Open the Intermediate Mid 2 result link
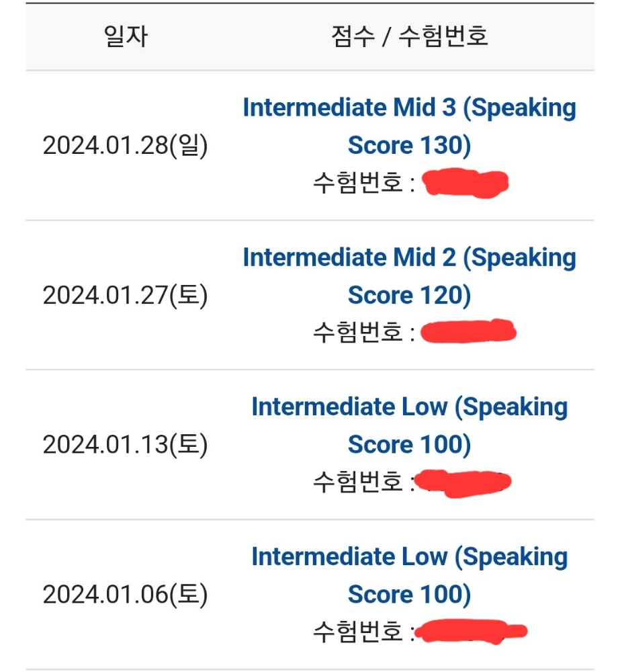The width and height of the screenshot is (620, 672). 409,257
